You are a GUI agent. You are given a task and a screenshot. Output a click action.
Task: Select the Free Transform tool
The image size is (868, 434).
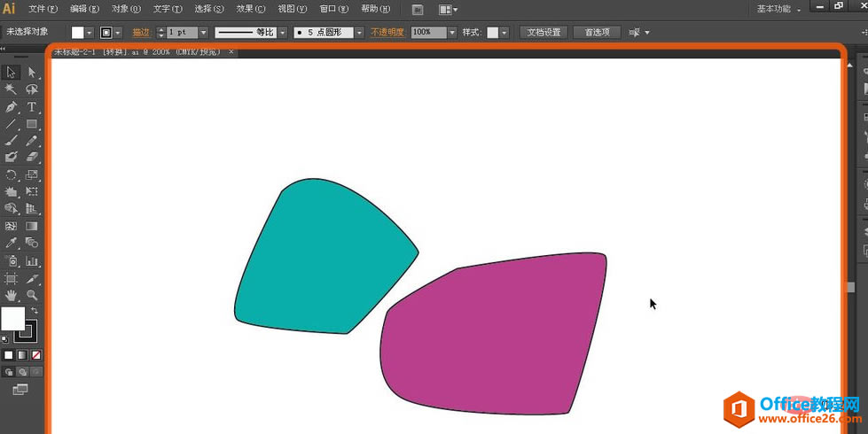[x=32, y=192]
